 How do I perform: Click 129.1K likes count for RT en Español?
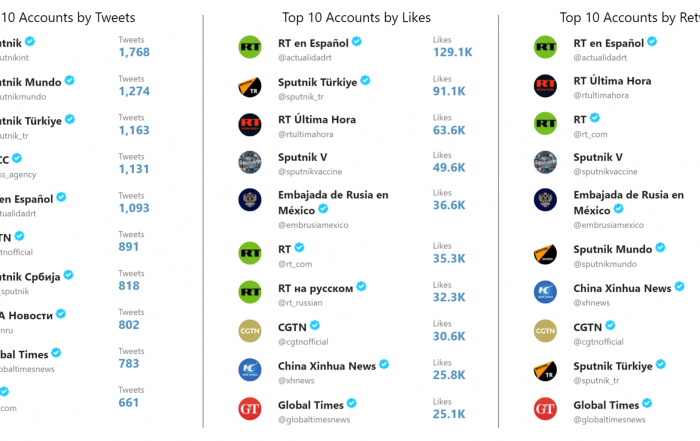pyautogui.click(x=452, y=52)
